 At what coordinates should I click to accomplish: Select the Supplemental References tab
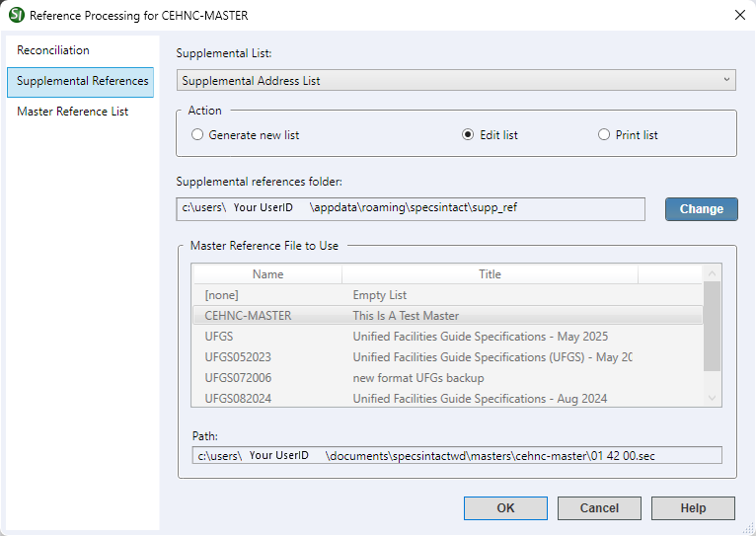[81, 82]
